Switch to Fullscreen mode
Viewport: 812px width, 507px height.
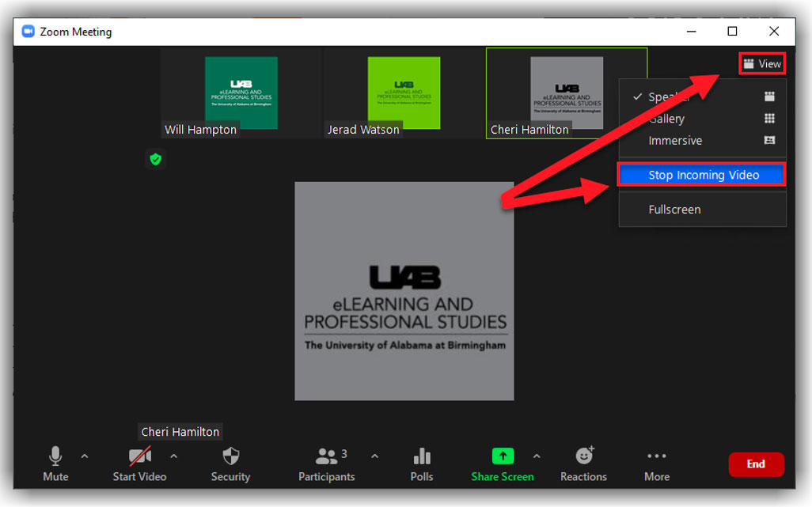click(674, 209)
